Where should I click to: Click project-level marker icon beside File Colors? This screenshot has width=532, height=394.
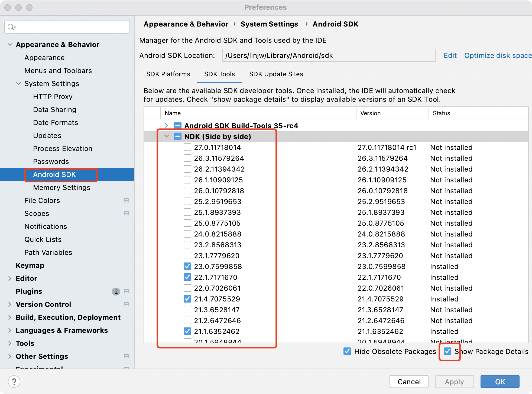coord(126,201)
